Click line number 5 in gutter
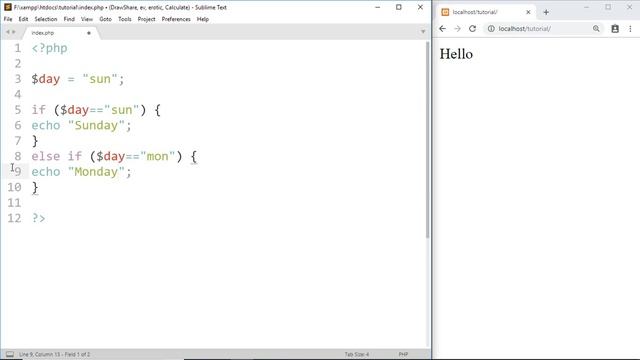 click(18, 110)
